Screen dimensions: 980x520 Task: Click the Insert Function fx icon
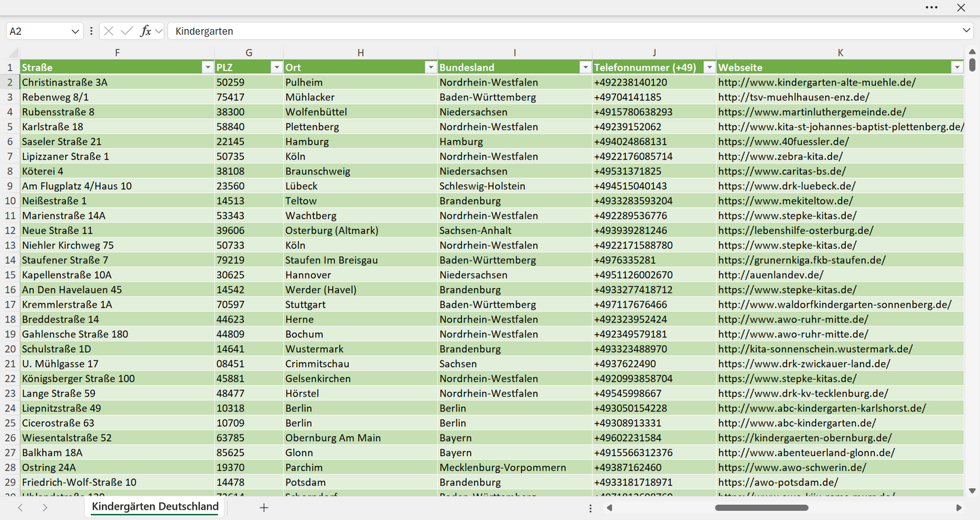point(145,31)
